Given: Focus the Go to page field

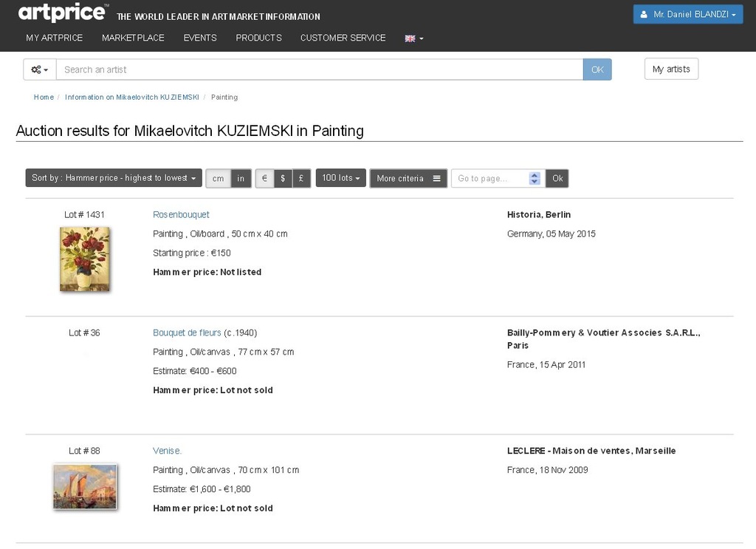Looking at the screenshot, I should tap(498, 179).
